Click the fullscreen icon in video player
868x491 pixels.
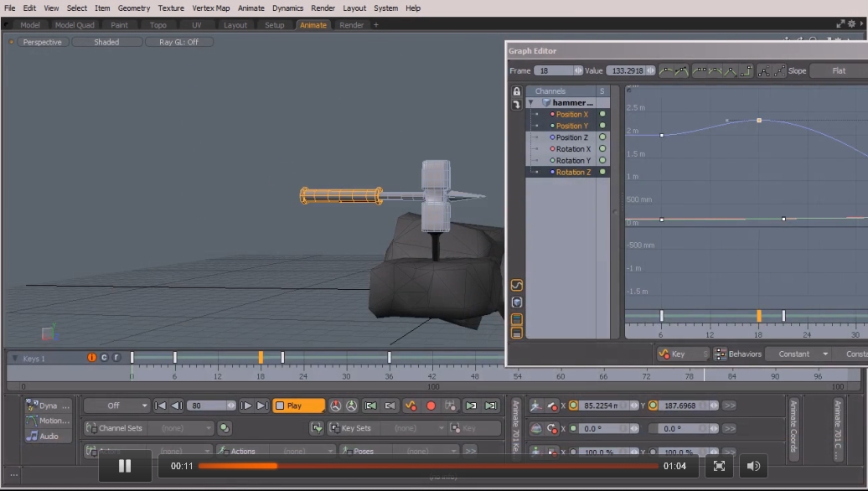719,466
